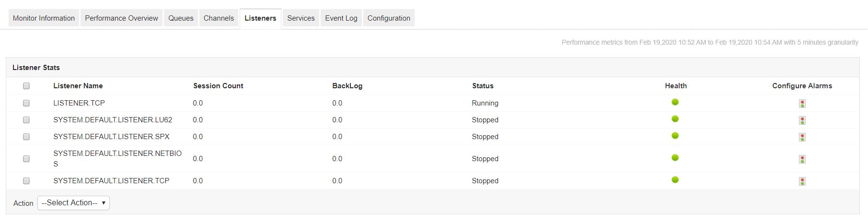868x224 pixels.
Task: Open Configure Alarms icon for LISTENER.TCP
Action: (802, 104)
